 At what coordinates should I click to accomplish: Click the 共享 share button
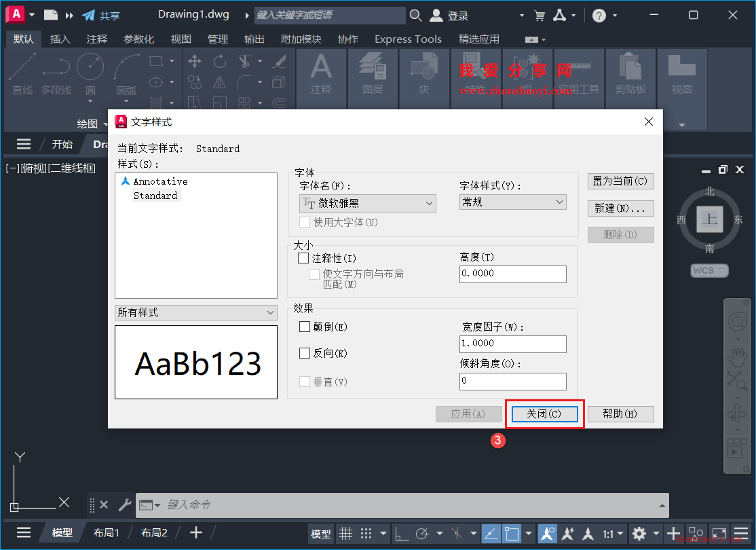pyautogui.click(x=101, y=16)
